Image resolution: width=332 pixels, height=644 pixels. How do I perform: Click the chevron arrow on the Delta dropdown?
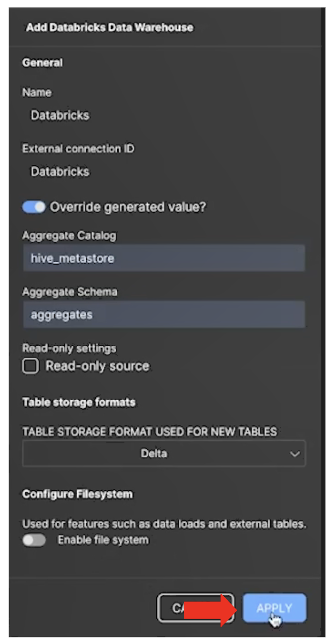pos(294,454)
